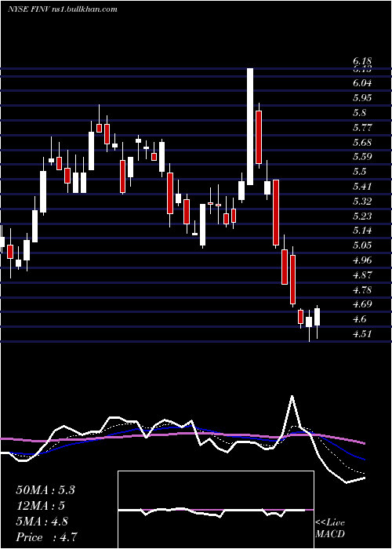The width and height of the screenshot is (392, 549).
Task: Click the 5.68 price level label
Action: [362, 143]
